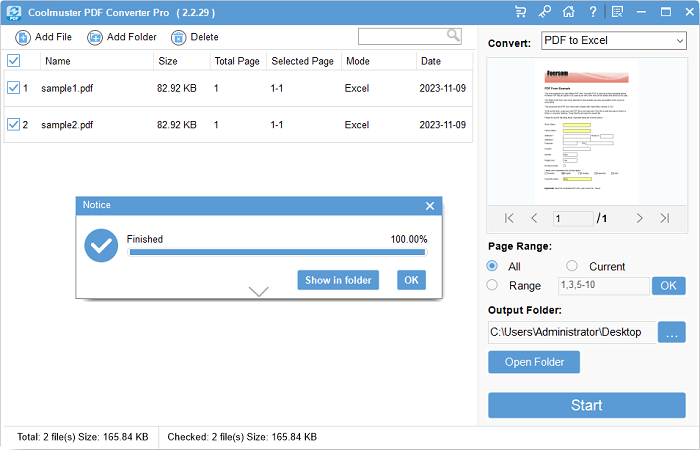
Task: Click the Open Folder button
Action: [534, 362]
